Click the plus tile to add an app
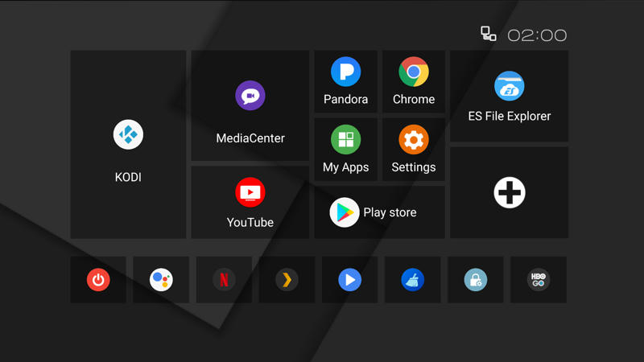This screenshot has height=362, width=644. (x=510, y=192)
